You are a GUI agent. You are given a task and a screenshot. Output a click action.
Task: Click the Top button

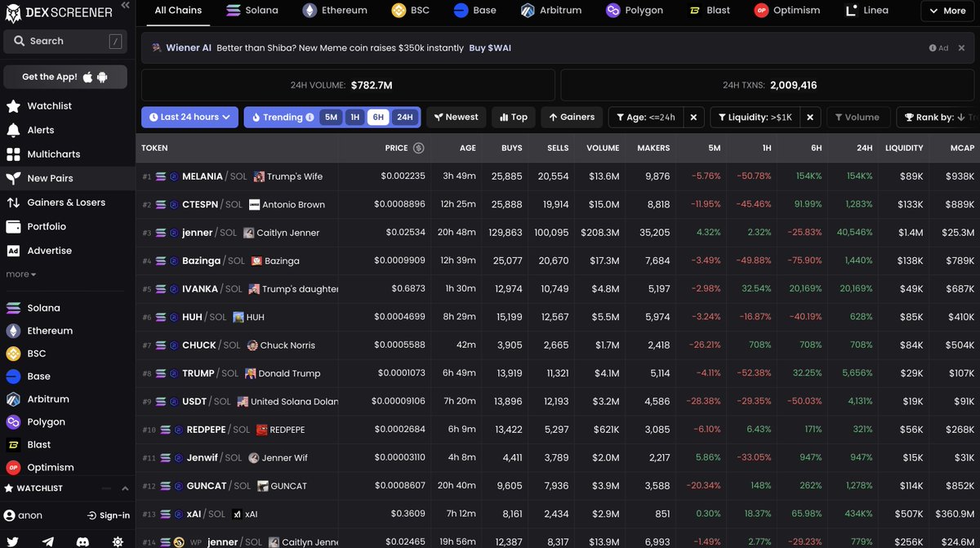coord(513,118)
